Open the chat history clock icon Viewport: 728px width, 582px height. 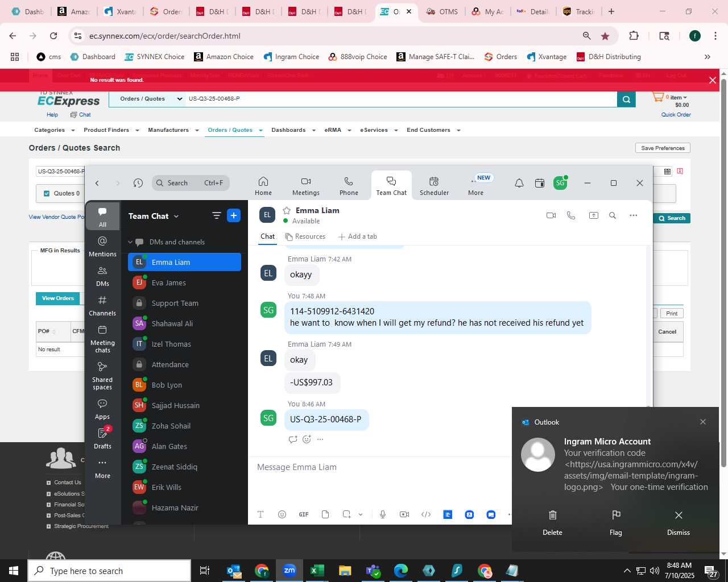point(138,183)
